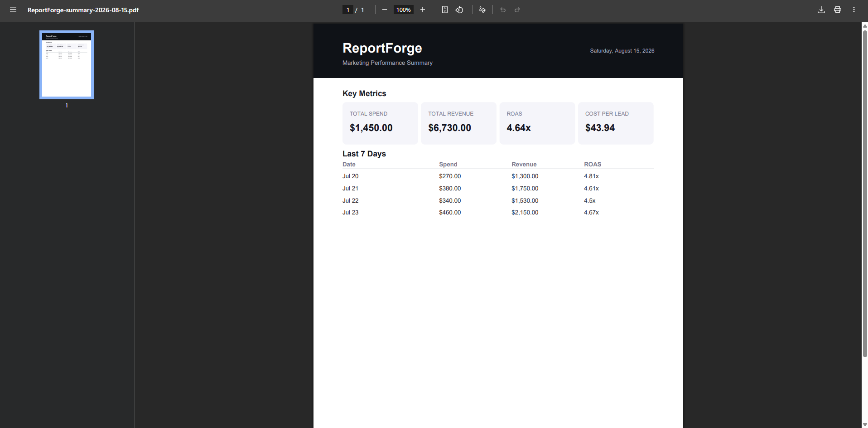Click the ReportForge-summary-2026-08-15.pdf title

pos(83,10)
